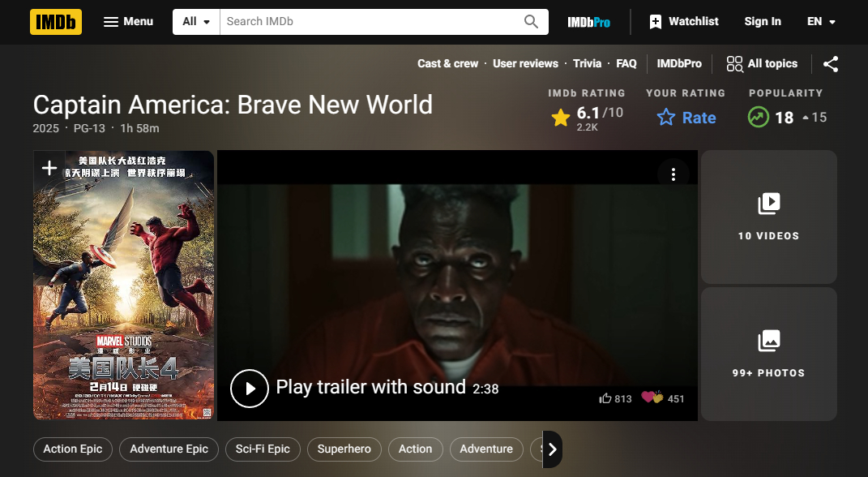The height and width of the screenshot is (477, 868).
Task: Select the Action Epic genre chip
Action: (72, 449)
